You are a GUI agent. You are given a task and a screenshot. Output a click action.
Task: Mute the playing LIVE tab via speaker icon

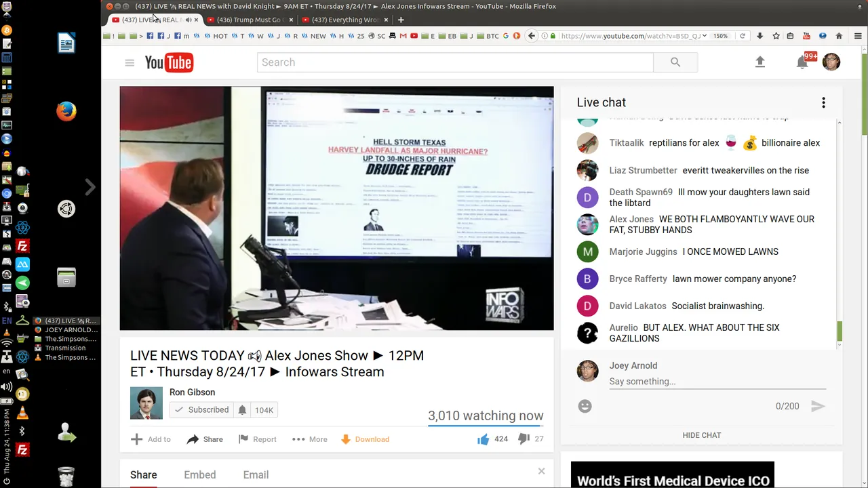tap(188, 20)
